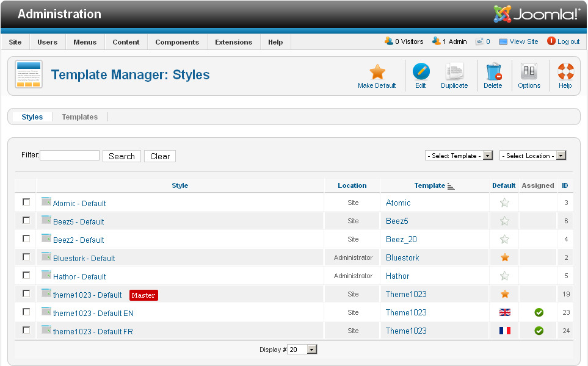Click the UK flag icon

pos(505,312)
